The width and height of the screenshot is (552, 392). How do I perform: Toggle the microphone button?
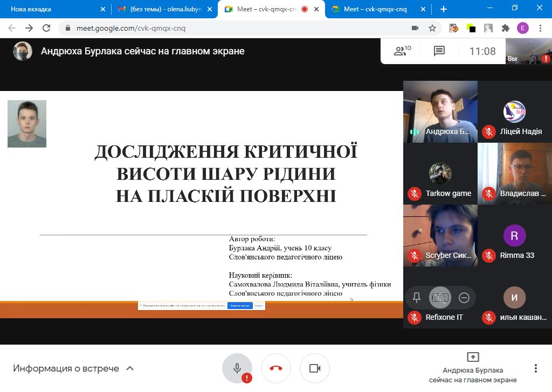click(237, 368)
